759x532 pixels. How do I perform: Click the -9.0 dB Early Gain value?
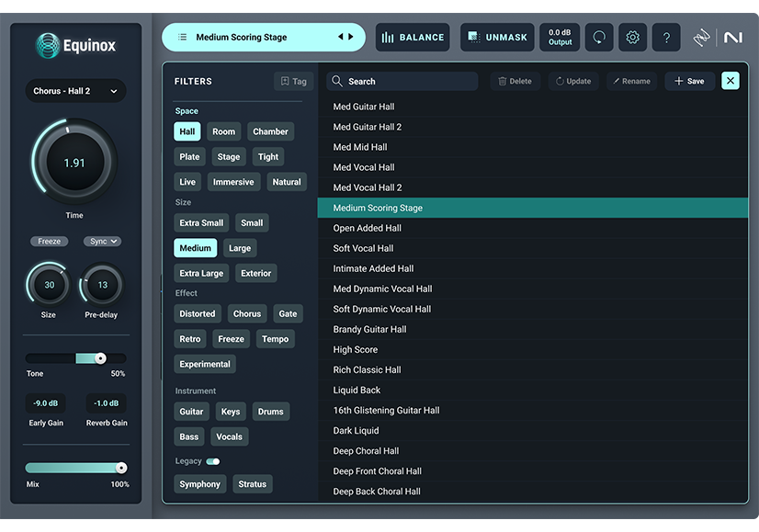click(46, 403)
